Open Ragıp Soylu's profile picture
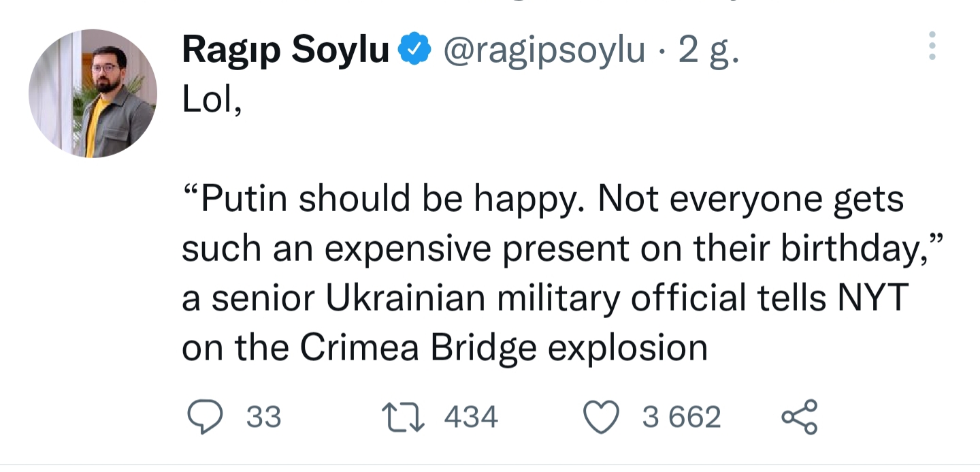This screenshot has height=472, width=980. pyautogui.click(x=93, y=94)
